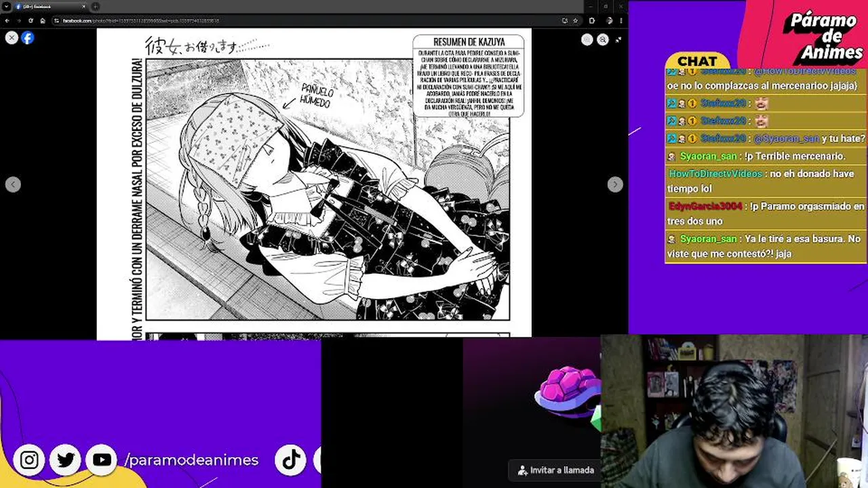Open the tab search dropdown arrow
Screen dimensions: 868x488
pos(6,7)
